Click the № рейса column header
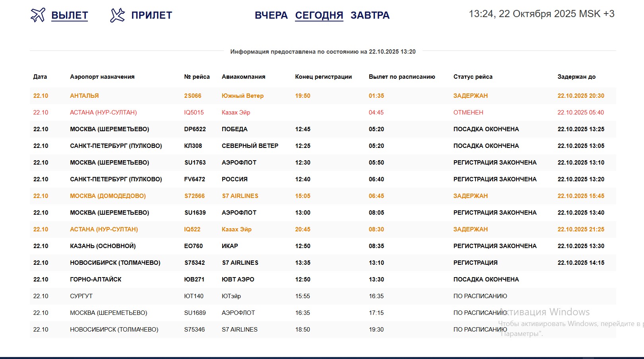This screenshot has width=644, height=359. tap(196, 77)
